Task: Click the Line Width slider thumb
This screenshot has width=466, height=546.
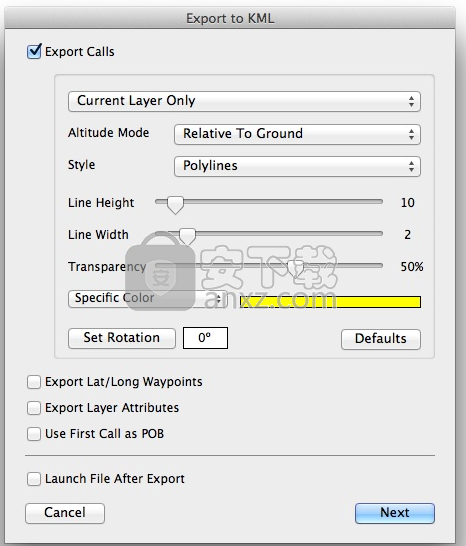Action: coord(187,236)
